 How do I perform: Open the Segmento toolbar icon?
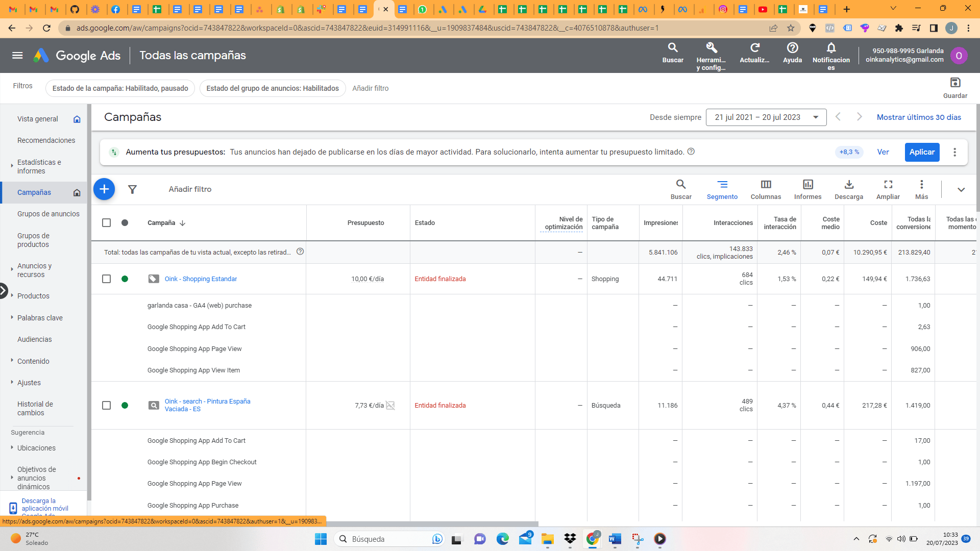click(722, 189)
